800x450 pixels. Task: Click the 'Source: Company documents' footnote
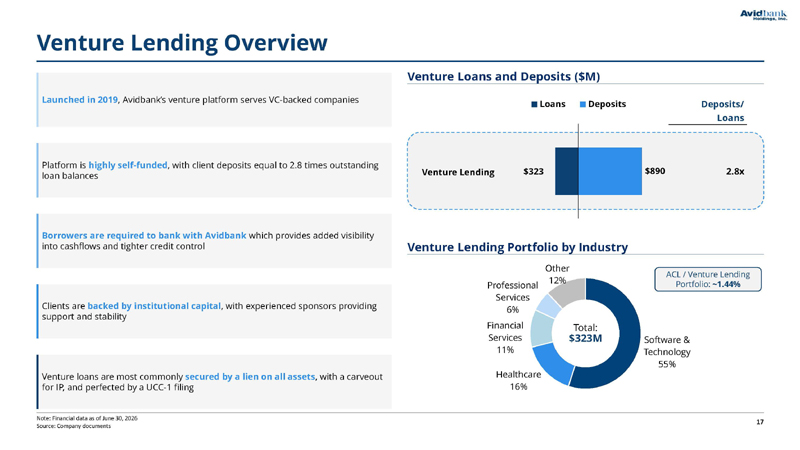pos(73,426)
